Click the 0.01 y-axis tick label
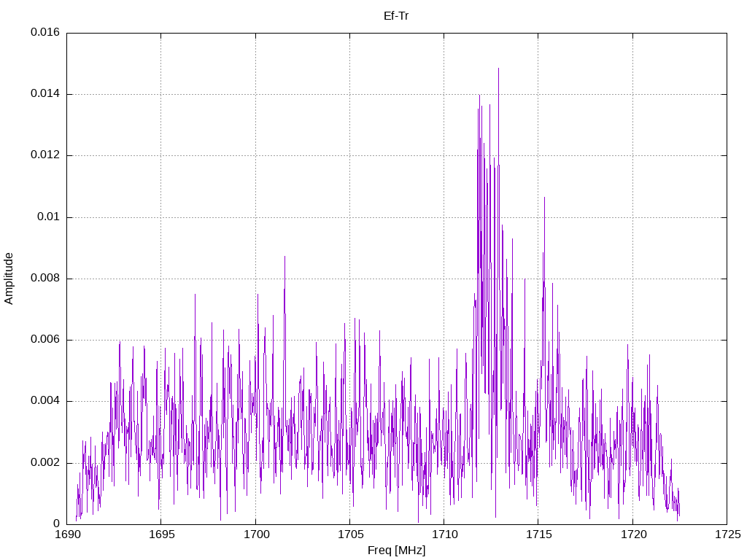 coord(49,217)
